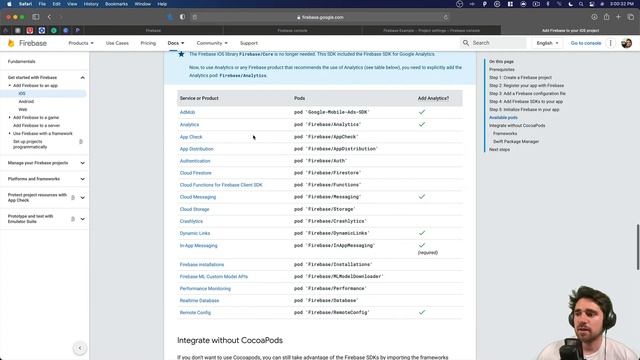Click the Go to console link
Viewport: 640px width, 360px height.
[586, 43]
